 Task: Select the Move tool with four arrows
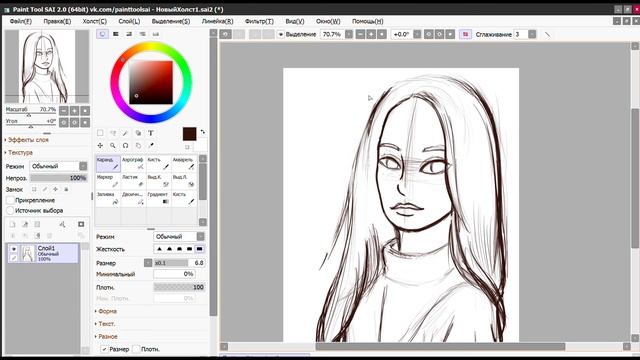pos(100,145)
